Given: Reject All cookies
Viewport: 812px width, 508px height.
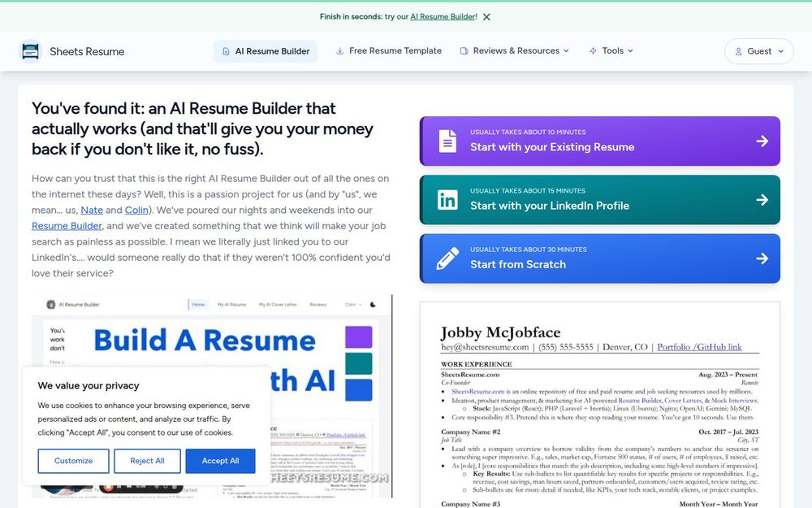Looking at the screenshot, I should (x=147, y=461).
